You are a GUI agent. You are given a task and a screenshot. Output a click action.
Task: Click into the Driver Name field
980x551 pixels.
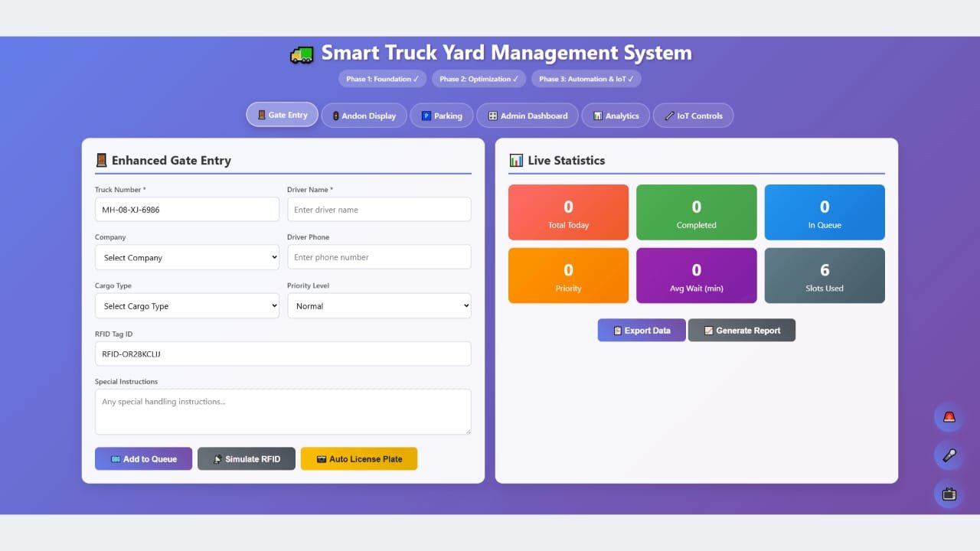379,209
